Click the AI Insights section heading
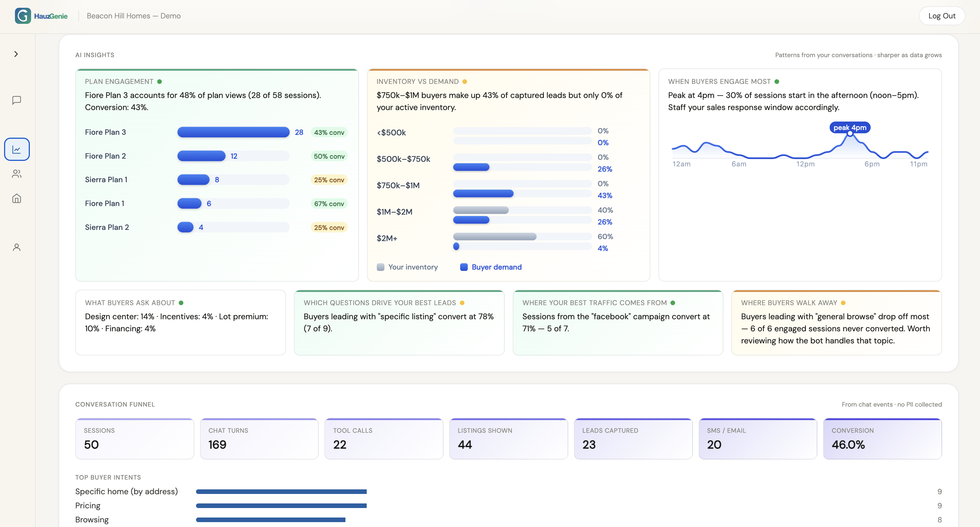The image size is (980, 527). pos(95,55)
